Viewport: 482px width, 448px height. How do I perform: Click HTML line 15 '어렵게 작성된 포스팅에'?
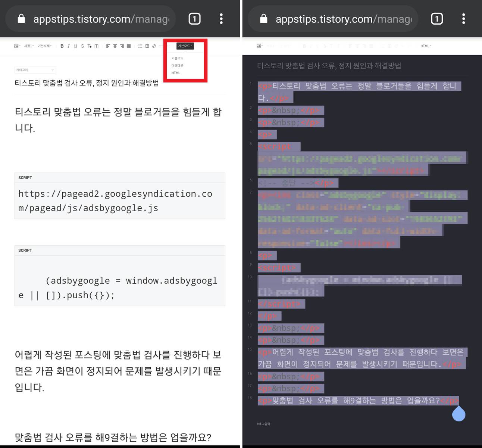tap(362, 358)
